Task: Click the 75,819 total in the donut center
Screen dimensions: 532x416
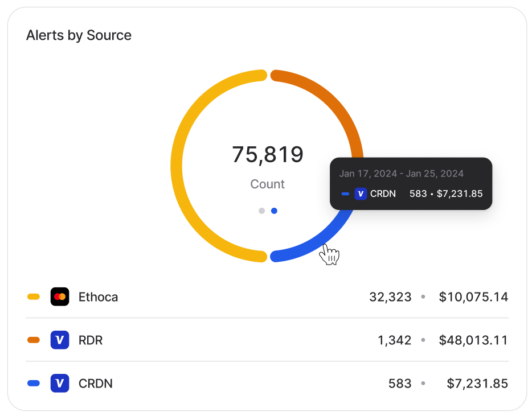Action: tap(267, 154)
